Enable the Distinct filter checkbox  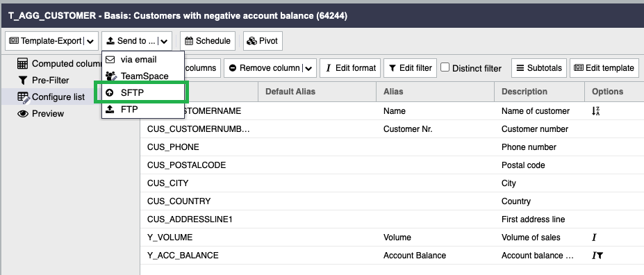click(x=445, y=67)
